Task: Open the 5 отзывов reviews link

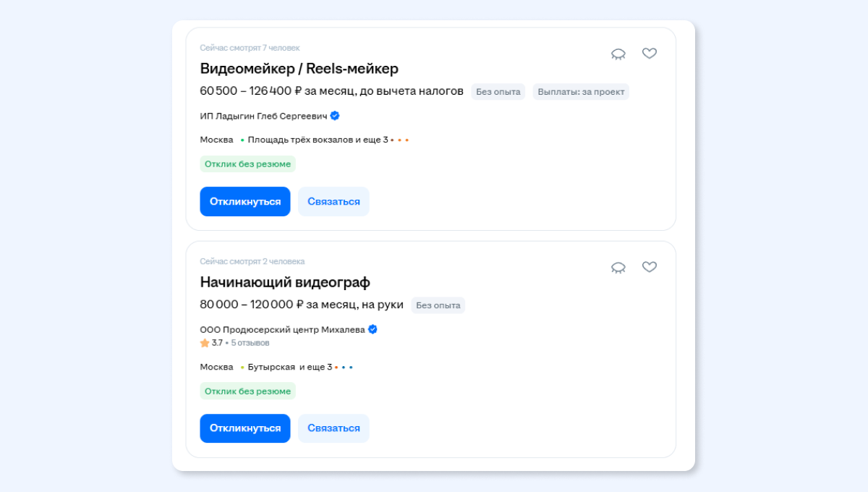Action: [250, 343]
